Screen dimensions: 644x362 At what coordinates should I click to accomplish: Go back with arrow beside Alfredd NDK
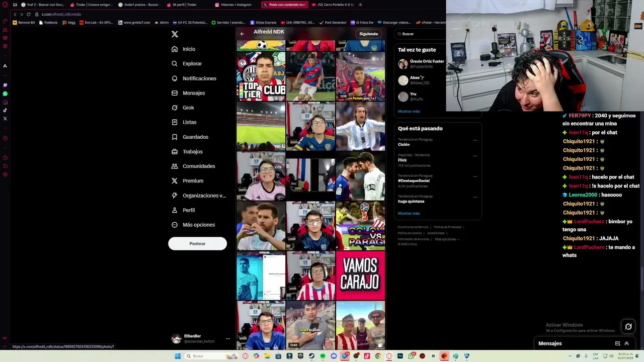pyautogui.click(x=242, y=34)
